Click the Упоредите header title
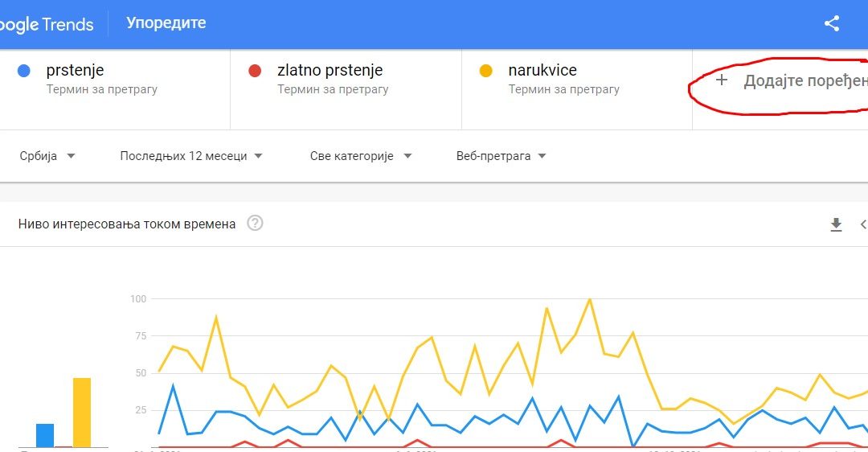The height and width of the screenshot is (452, 868). pos(166,23)
